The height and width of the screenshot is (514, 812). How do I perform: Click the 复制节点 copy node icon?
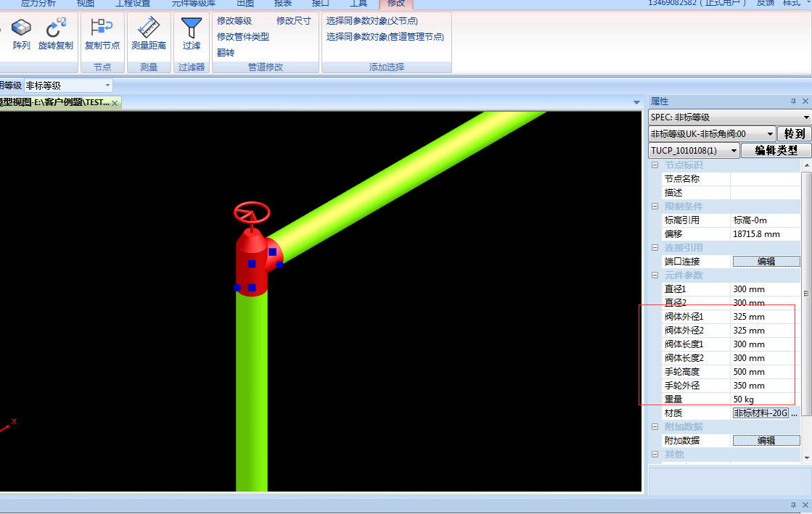pos(102,29)
